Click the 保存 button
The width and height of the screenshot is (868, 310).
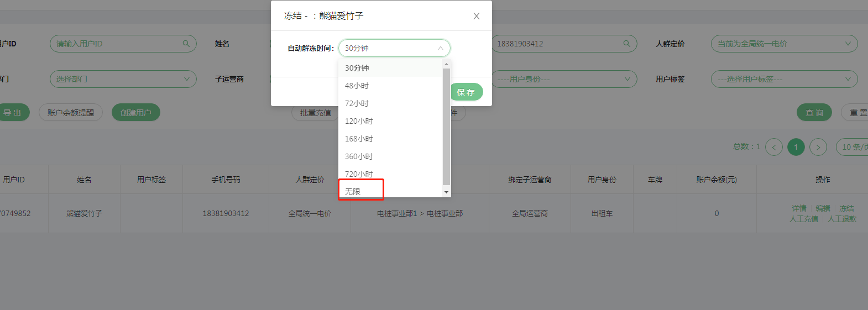[466, 92]
